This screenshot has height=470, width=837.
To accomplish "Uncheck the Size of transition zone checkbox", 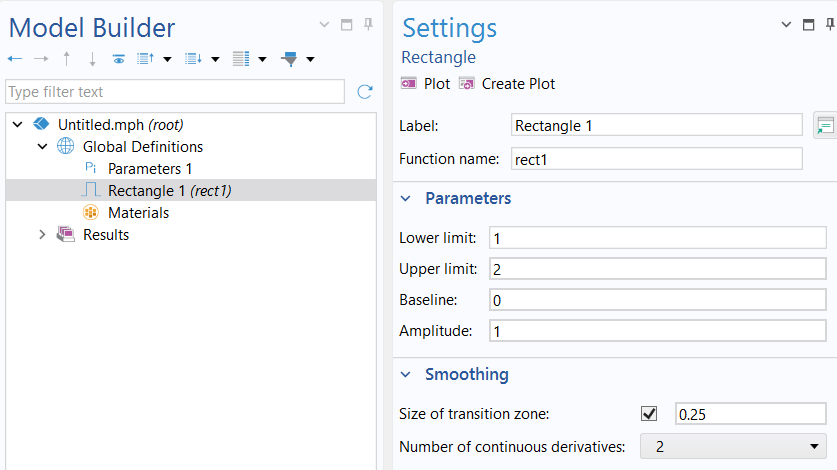I will point(649,413).
